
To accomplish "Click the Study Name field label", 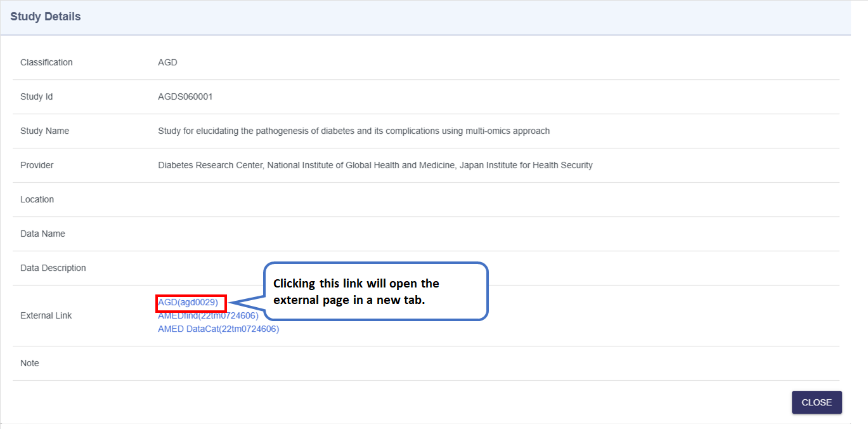I will (44, 131).
